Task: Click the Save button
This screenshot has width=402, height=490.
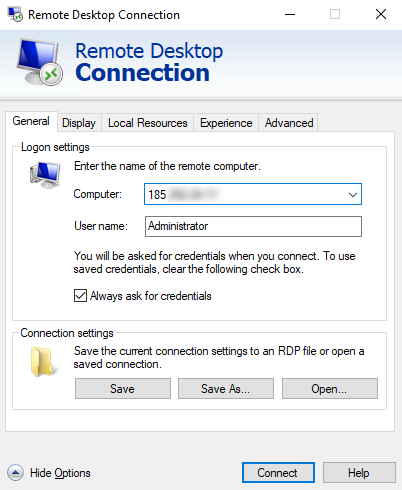Action: 123,389
